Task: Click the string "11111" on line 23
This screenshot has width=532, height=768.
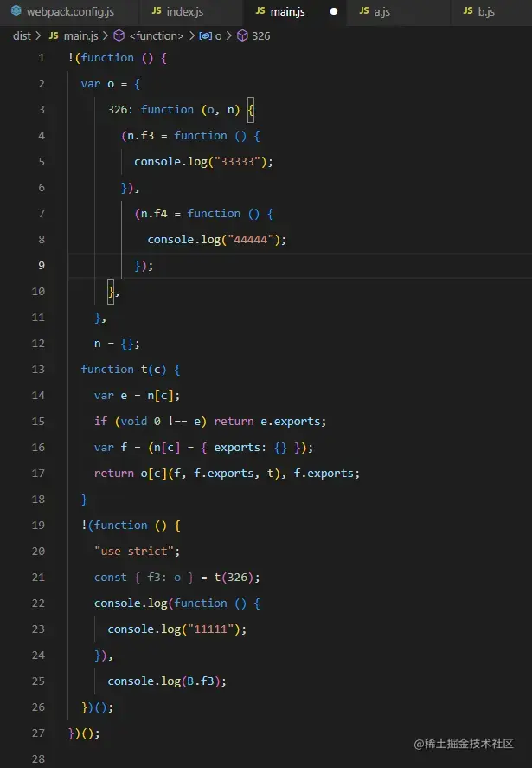Action: 211,629
